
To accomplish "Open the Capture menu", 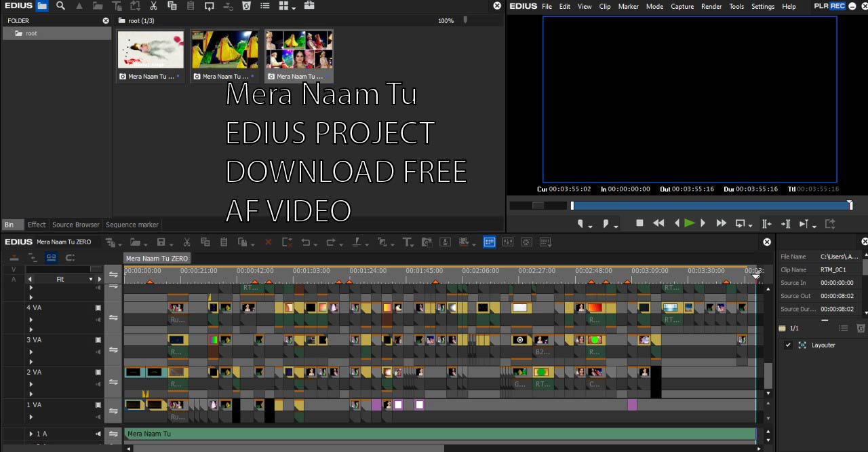I will click(682, 6).
